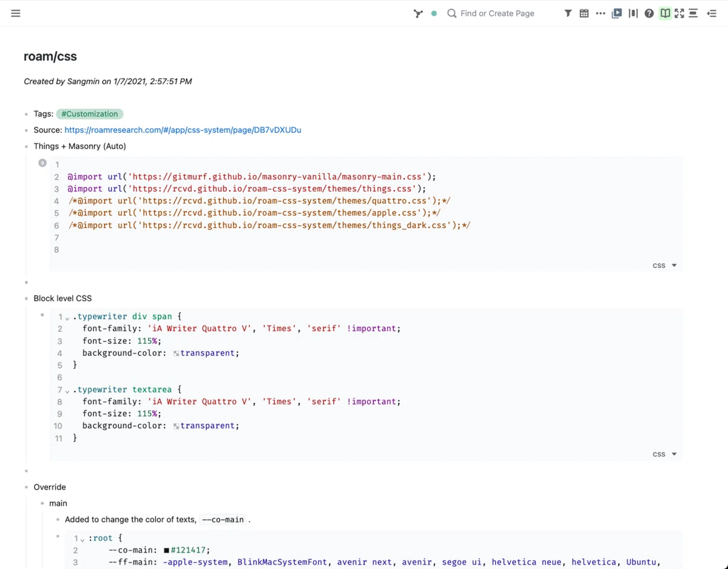
Task: Click the font-family line 2 of typewriter block
Action: 241,329
